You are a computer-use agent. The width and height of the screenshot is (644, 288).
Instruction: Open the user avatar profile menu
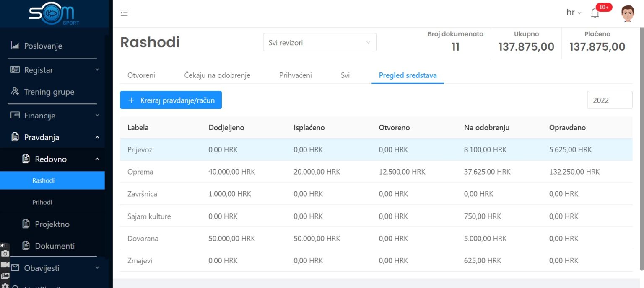627,13
